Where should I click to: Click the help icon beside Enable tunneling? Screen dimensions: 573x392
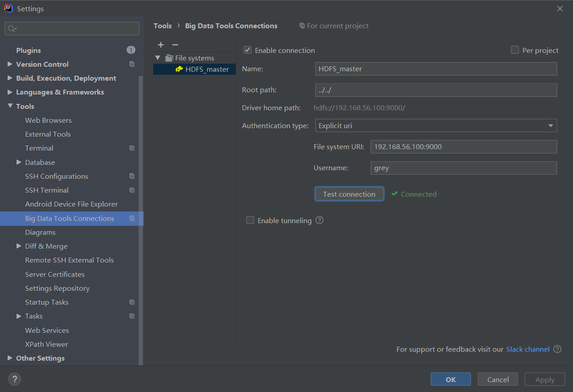click(x=319, y=220)
